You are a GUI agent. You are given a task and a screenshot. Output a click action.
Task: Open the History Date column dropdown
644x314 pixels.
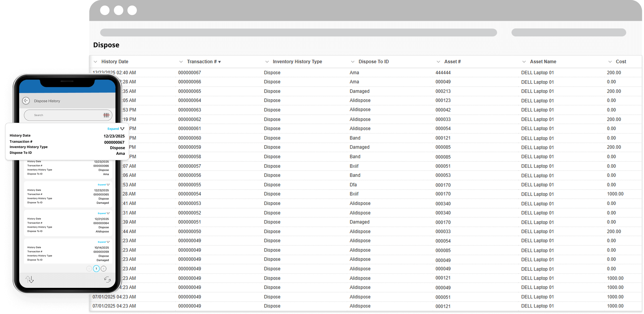pos(96,62)
